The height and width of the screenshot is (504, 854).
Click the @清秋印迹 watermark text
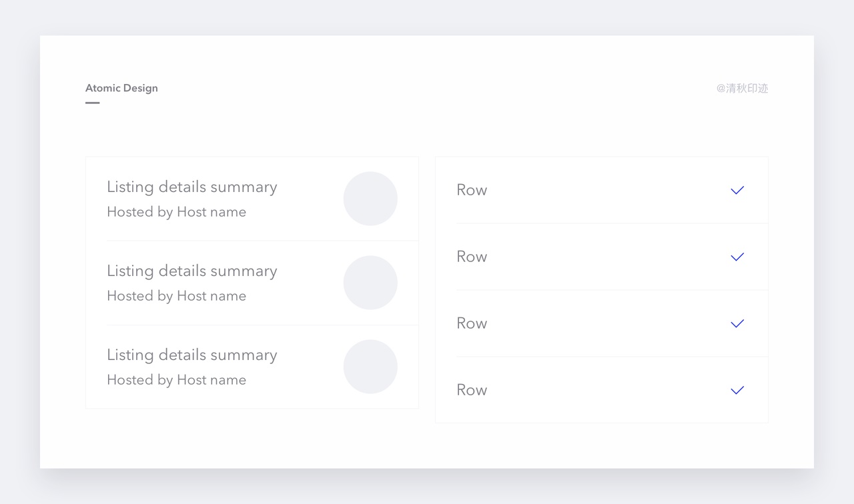click(742, 88)
